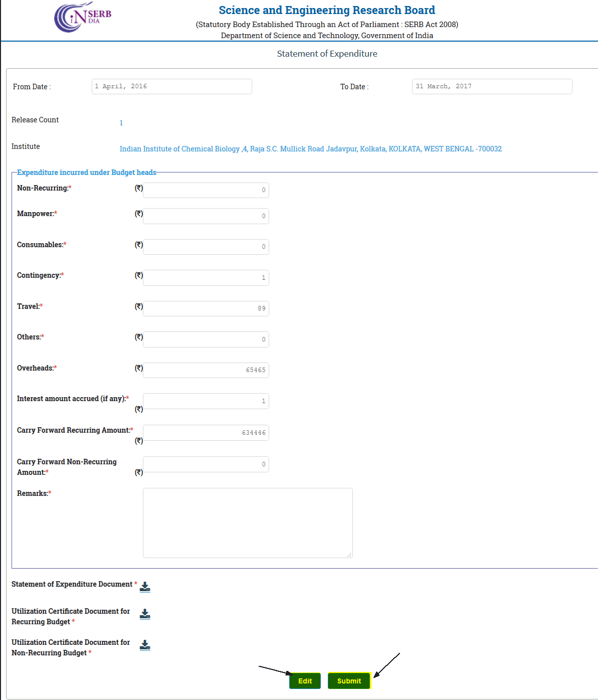Click the Indian Institute of Chemical Biology address
Screen dimensions: 598x700
click(x=311, y=149)
